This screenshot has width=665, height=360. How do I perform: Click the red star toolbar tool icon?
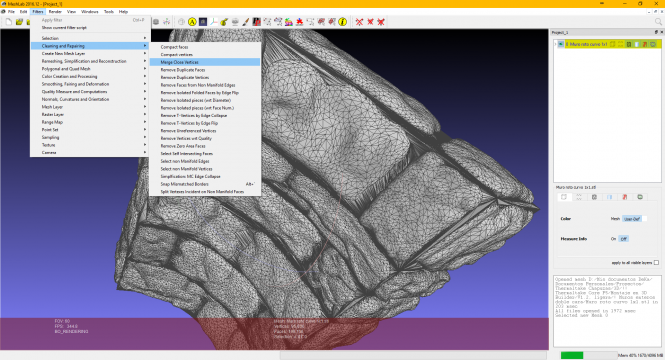coord(299,22)
